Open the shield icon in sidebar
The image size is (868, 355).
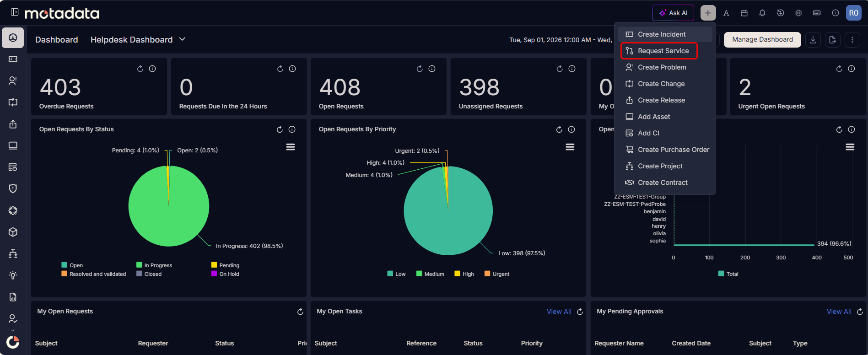coord(13,188)
